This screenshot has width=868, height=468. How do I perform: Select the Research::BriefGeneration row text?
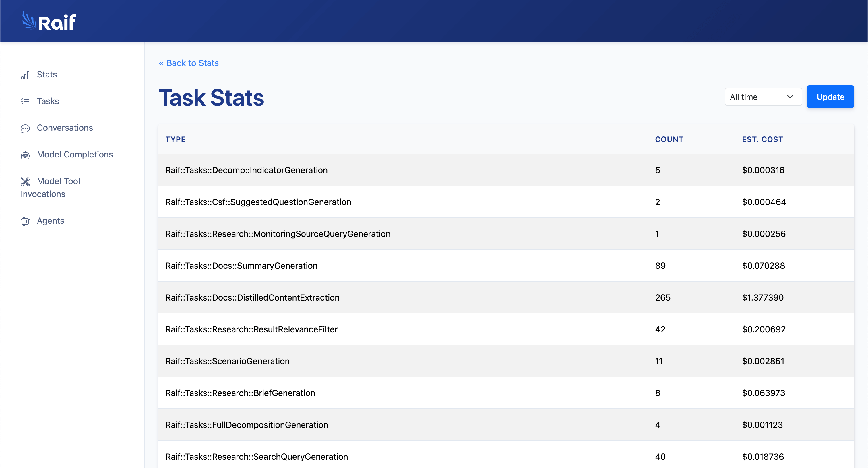pyautogui.click(x=240, y=393)
